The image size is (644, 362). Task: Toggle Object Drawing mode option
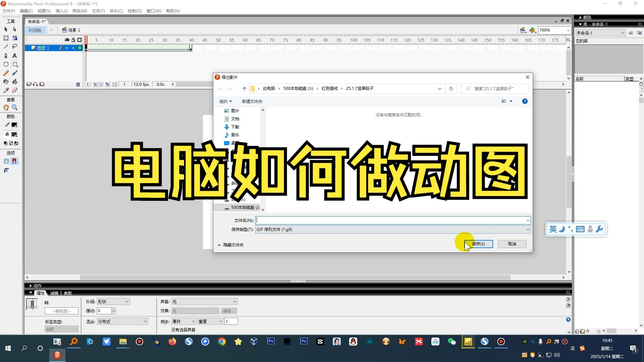click(x=6, y=161)
